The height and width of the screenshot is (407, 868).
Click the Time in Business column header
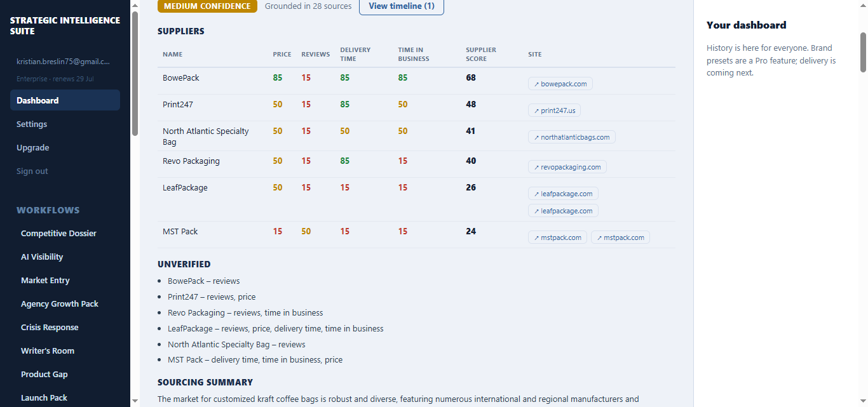(x=414, y=54)
